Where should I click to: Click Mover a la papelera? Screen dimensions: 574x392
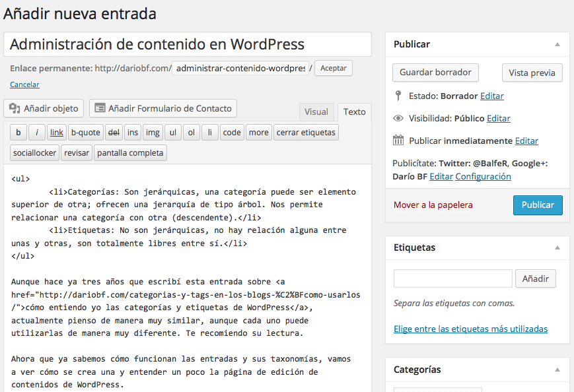point(433,205)
